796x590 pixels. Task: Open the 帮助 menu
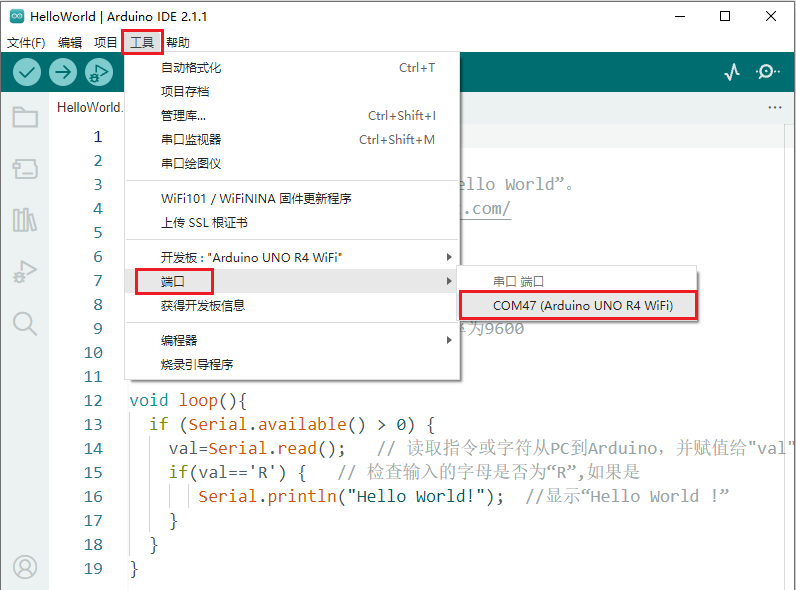178,42
